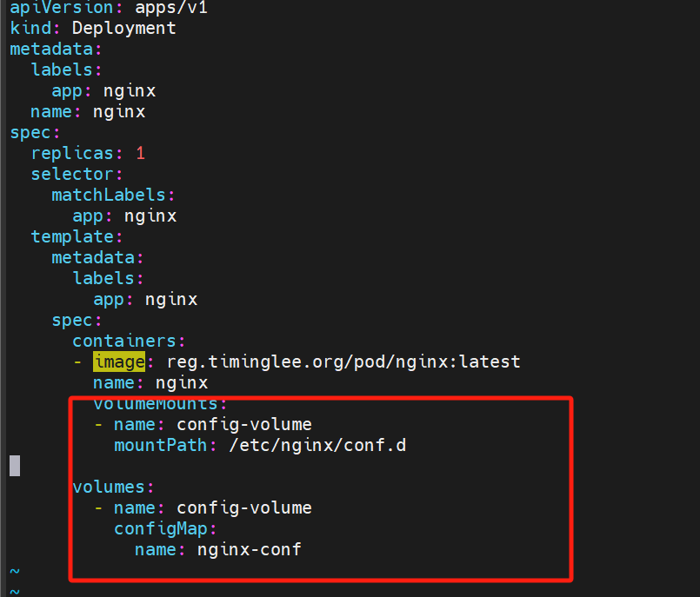Click 'app: nginx' under matchLabels
This screenshot has height=597, width=700.
pyautogui.click(x=124, y=216)
